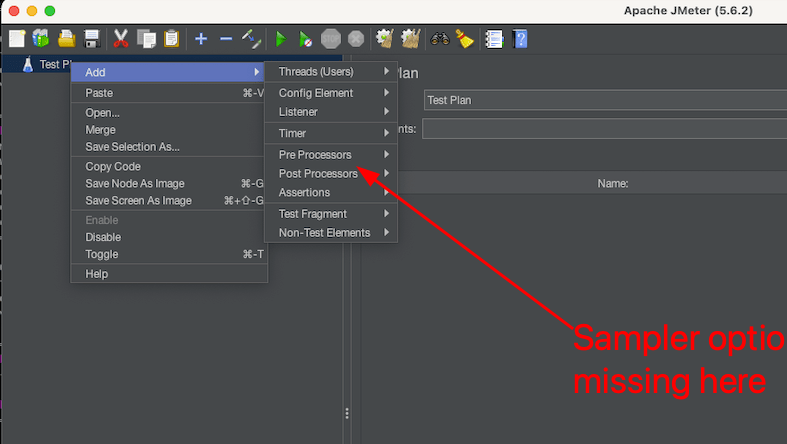The image size is (787, 444).
Task: Select Save Node As Image
Action: point(169,184)
